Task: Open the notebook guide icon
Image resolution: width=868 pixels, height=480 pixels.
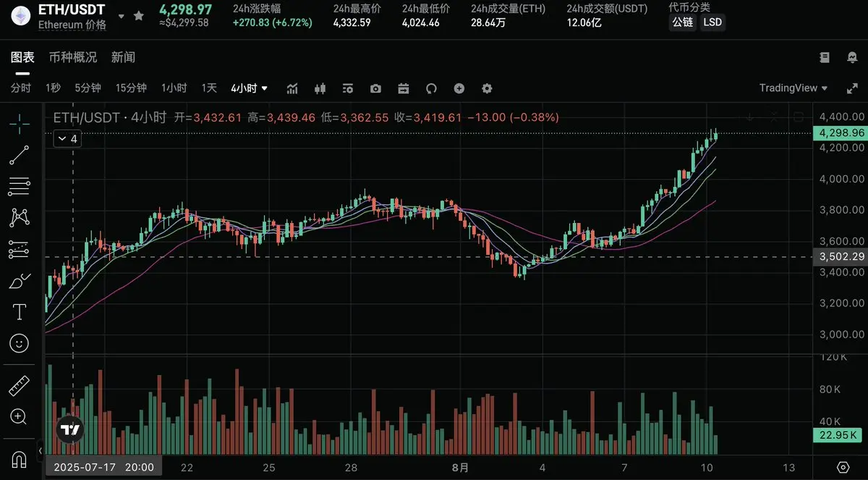Action: click(x=825, y=57)
